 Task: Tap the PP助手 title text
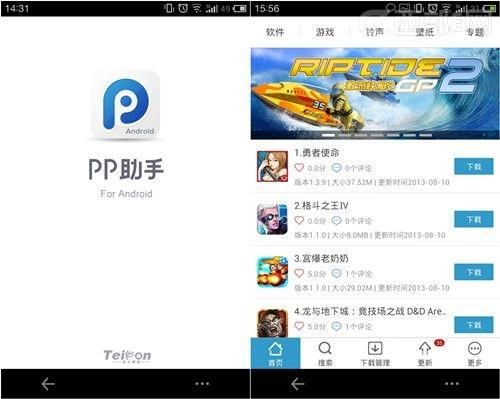coord(126,169)
